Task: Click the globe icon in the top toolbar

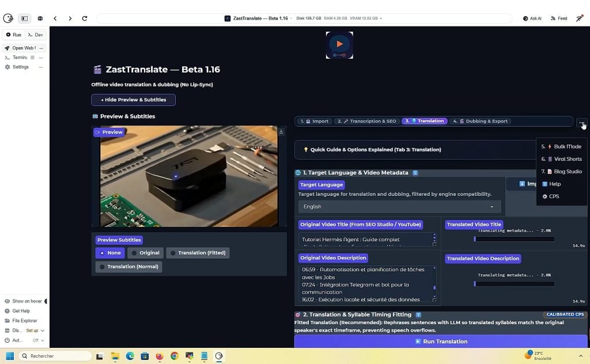Action: [40, 18]
